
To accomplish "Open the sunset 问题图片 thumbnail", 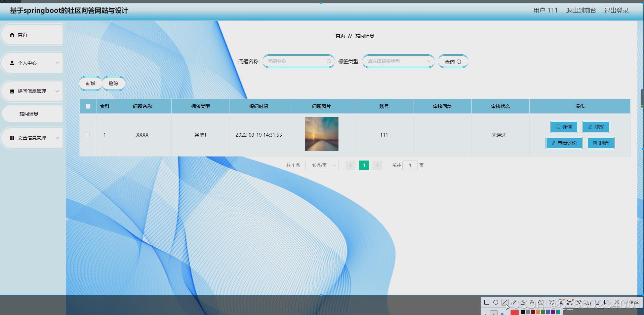I will [322, 134].
